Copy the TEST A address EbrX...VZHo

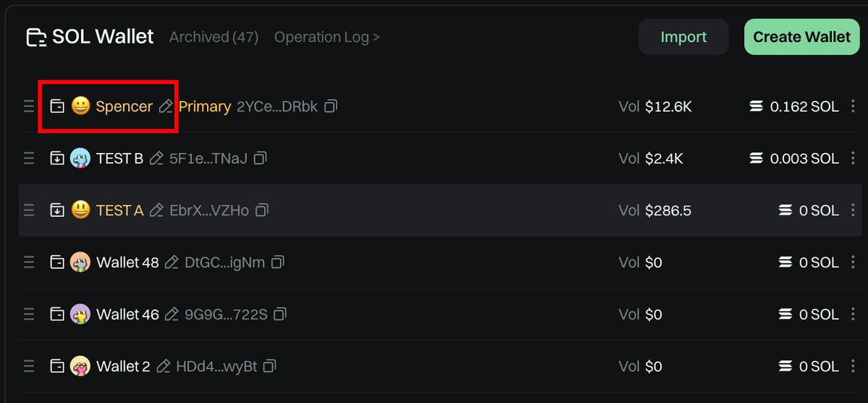(262, 210)
